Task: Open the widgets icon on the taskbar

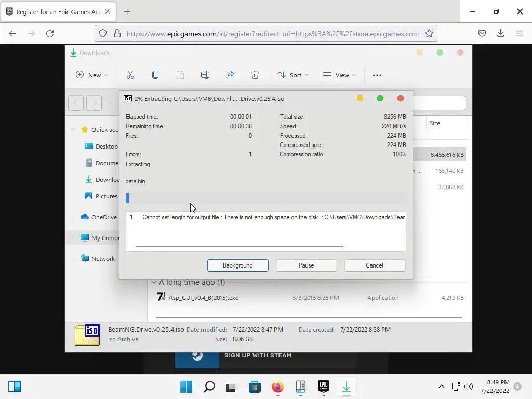Action: coord(15,387)
